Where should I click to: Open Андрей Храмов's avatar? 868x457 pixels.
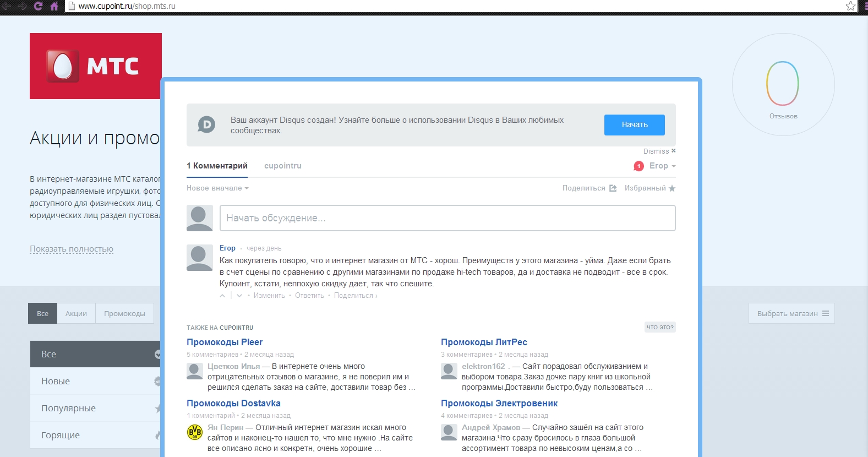(449, 432)
